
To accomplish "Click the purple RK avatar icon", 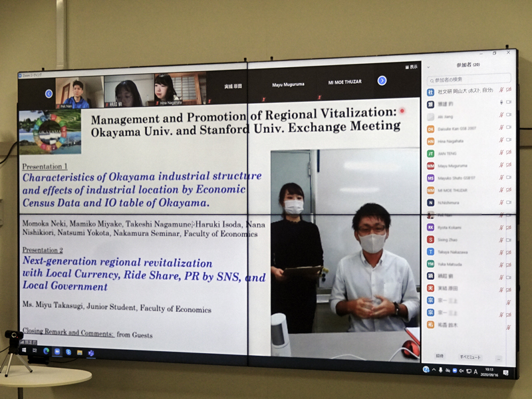I will tap(430, 227).
